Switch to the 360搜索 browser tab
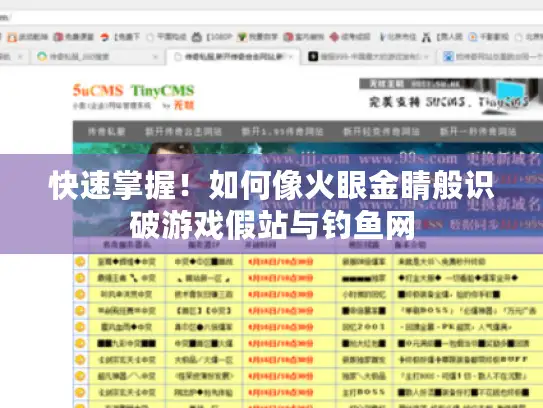Image resolution: width=543 pixels, height=408 pixels. (97, 56)
